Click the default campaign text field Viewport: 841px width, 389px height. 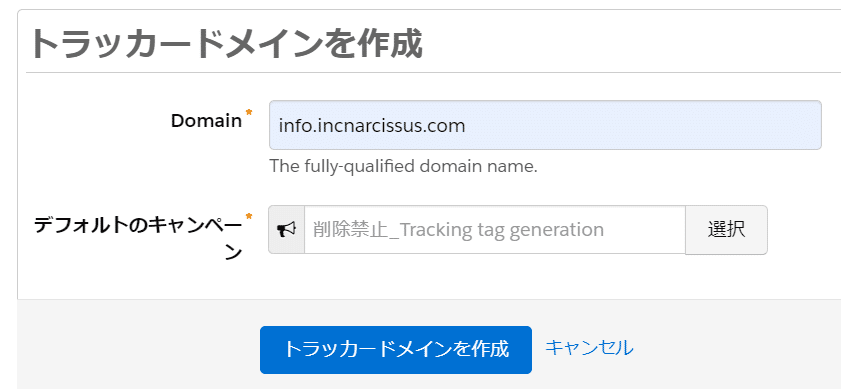click(495, 230)
